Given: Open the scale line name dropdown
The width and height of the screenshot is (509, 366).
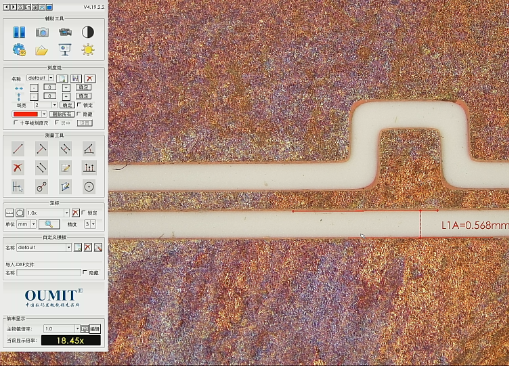Looking at the screenshot, I should [x=51, y=78].
